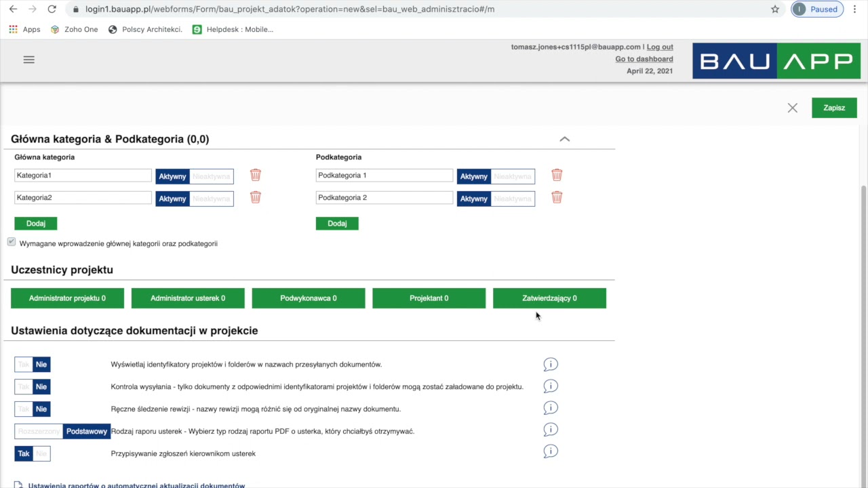Screen dimensions: 868x488
Task: Click the Paused profile button
Action: tap(817, 9)
